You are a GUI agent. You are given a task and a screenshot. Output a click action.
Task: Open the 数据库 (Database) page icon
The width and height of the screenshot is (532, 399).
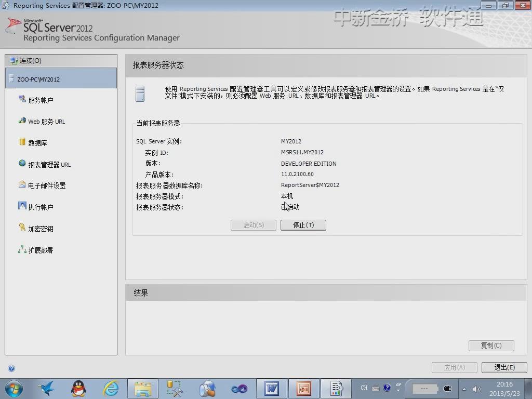pos(22,142)
